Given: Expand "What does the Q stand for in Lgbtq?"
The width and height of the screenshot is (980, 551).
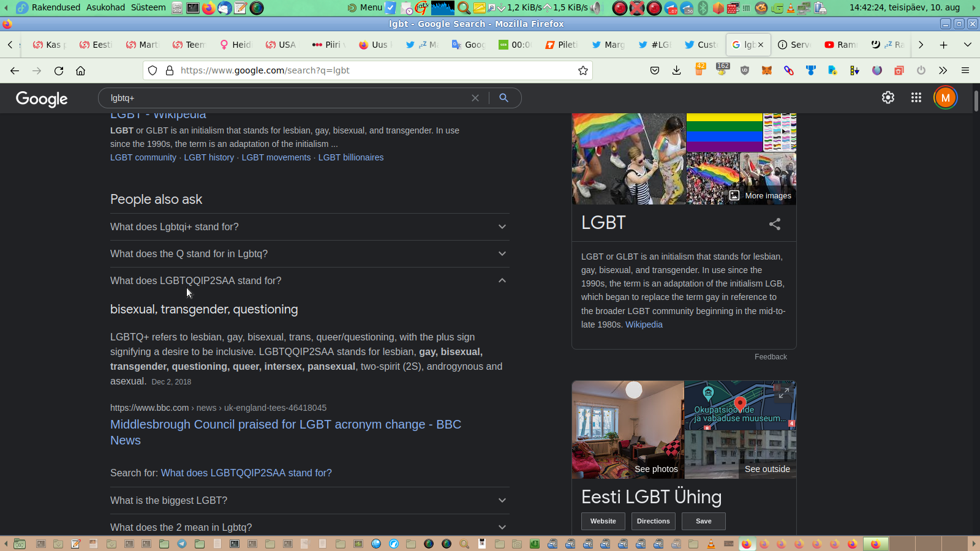Looking at the screenshot, I should (310, 253).
